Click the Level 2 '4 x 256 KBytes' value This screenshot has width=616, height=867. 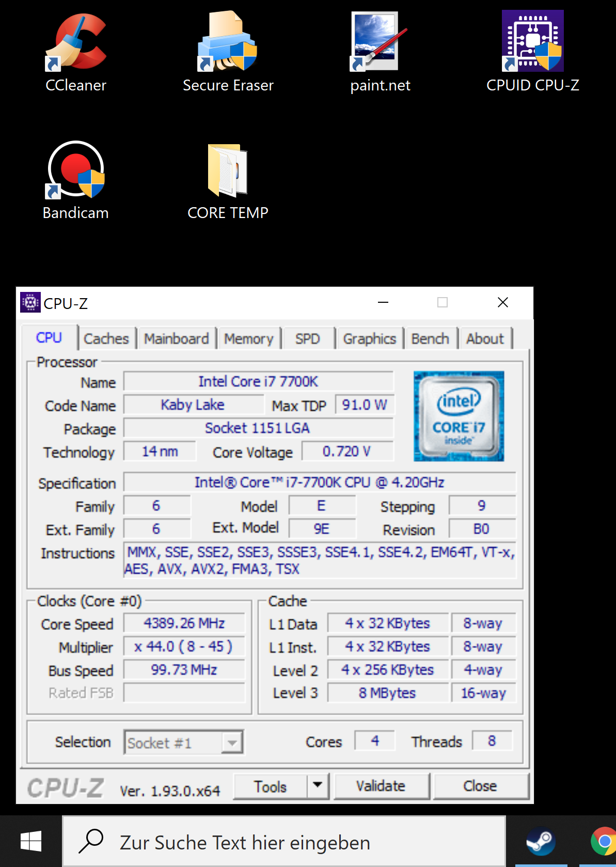pos(388,670)
